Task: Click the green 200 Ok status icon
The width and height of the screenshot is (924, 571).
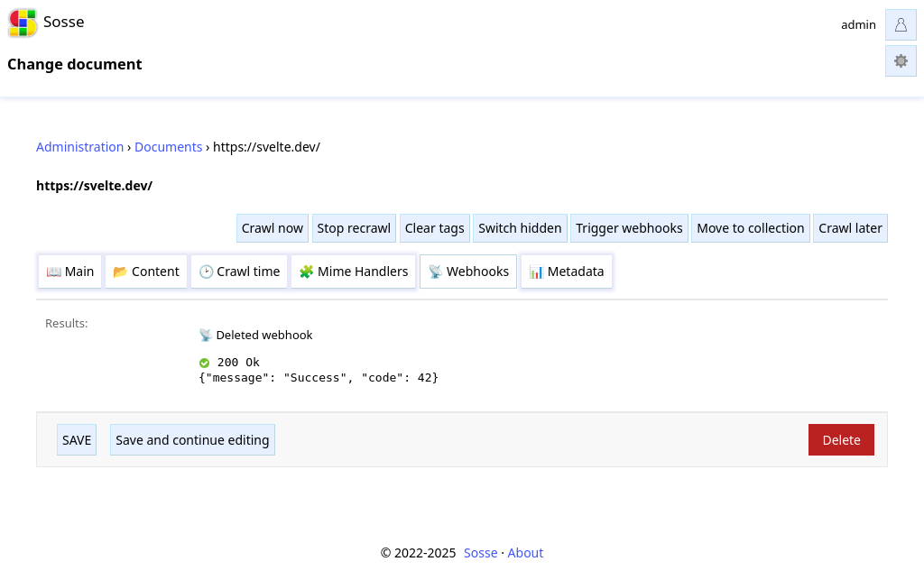Action: [x=205, y=363]
